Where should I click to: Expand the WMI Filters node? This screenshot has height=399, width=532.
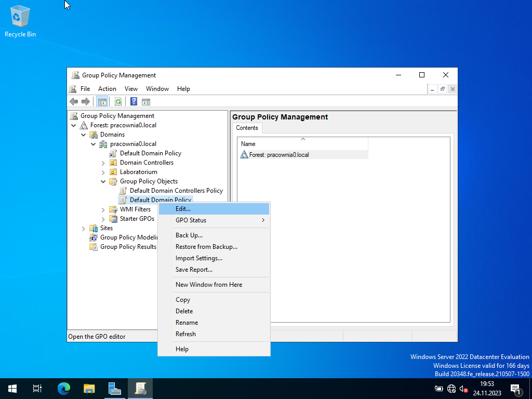(103, 210)
